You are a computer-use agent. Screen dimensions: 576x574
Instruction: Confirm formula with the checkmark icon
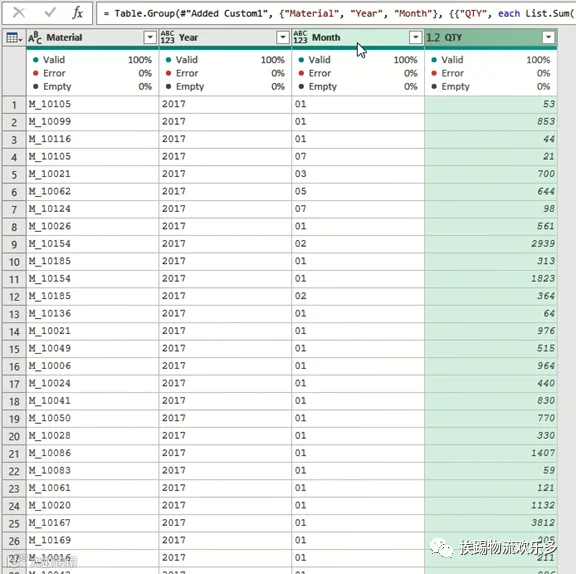click(50, 13)
